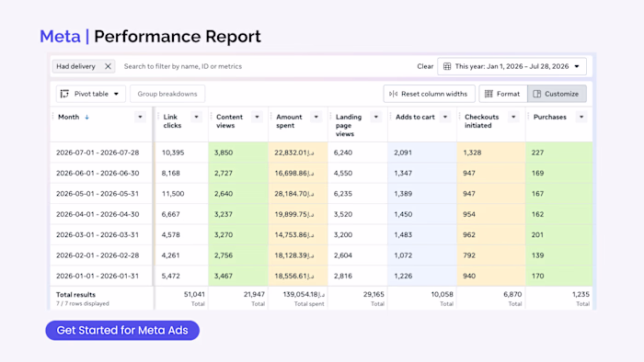
Task: Click the Landing page views column header
Action: [x=349, y=126]
